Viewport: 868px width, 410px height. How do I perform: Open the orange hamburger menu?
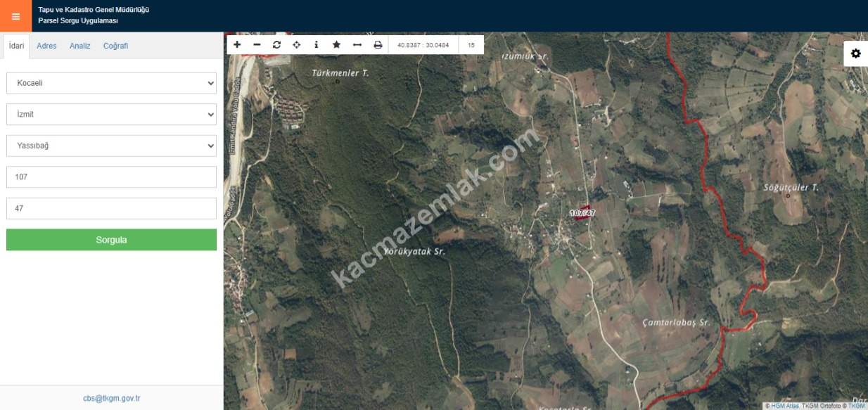(15, 16)
